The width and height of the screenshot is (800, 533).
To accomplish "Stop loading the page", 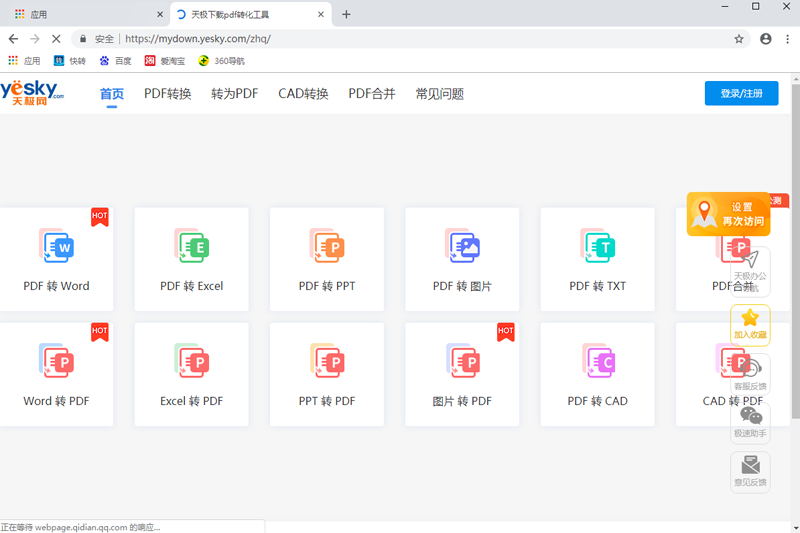I will click(x=56, y=39).
